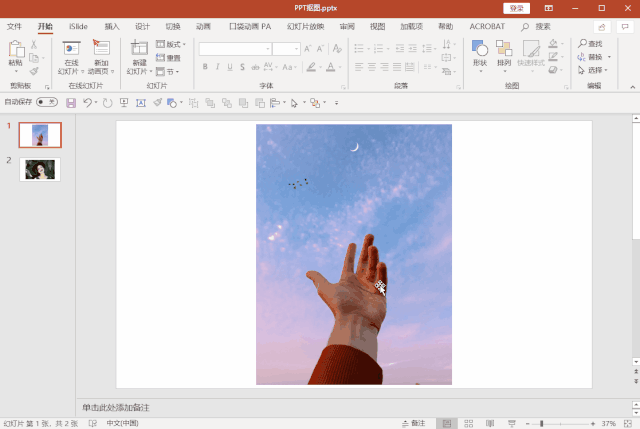Click the Cut scissors icon
Viewport: 640px width, 429px height.
pyautogui.click(x=34, y=44)
